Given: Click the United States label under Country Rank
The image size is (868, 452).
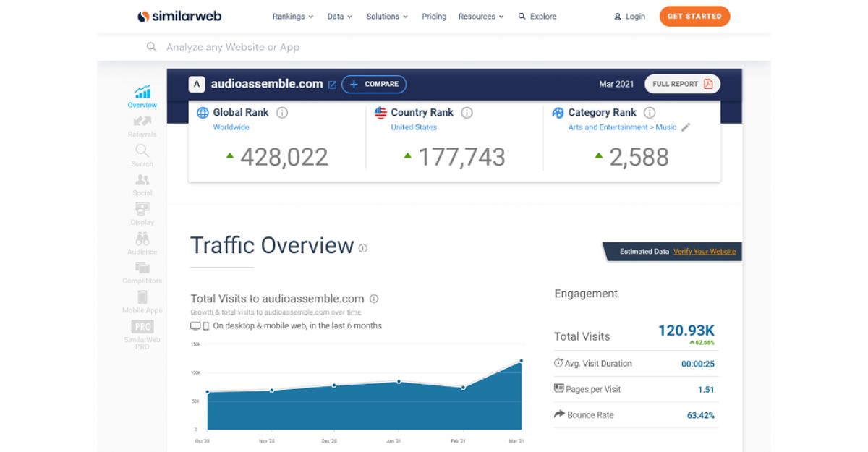Looking at the screenshot, I should pos(414,127).
